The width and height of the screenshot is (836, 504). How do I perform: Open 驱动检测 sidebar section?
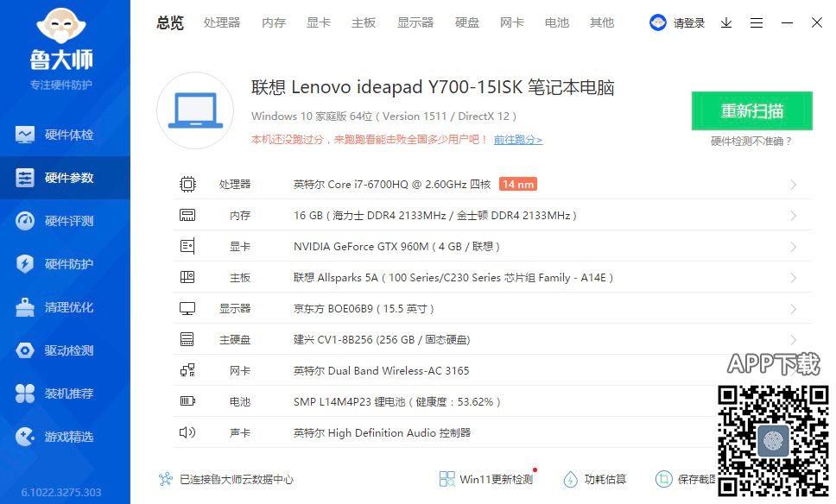click(65, 350)
